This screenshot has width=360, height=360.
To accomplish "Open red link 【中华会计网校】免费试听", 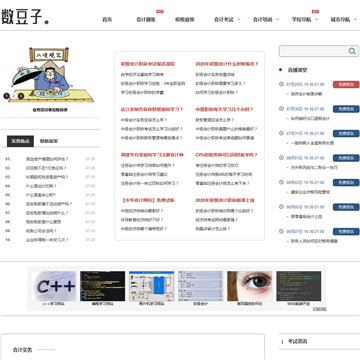I will 148,200.
